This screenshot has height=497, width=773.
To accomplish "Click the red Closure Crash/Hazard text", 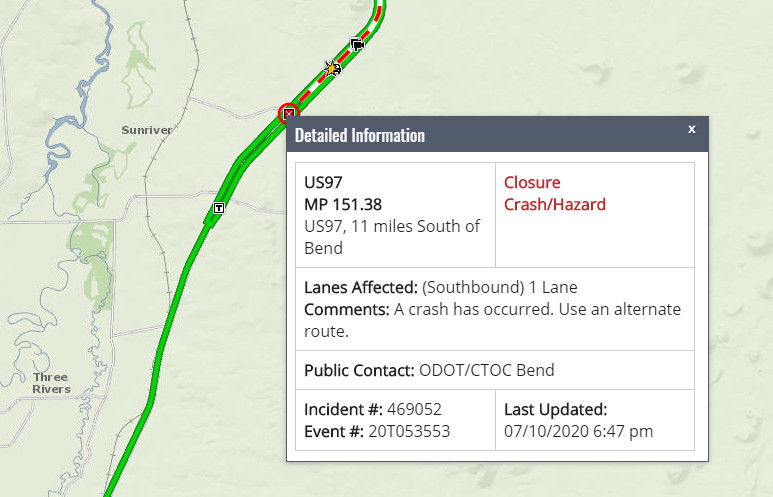I will pos(554,194).
